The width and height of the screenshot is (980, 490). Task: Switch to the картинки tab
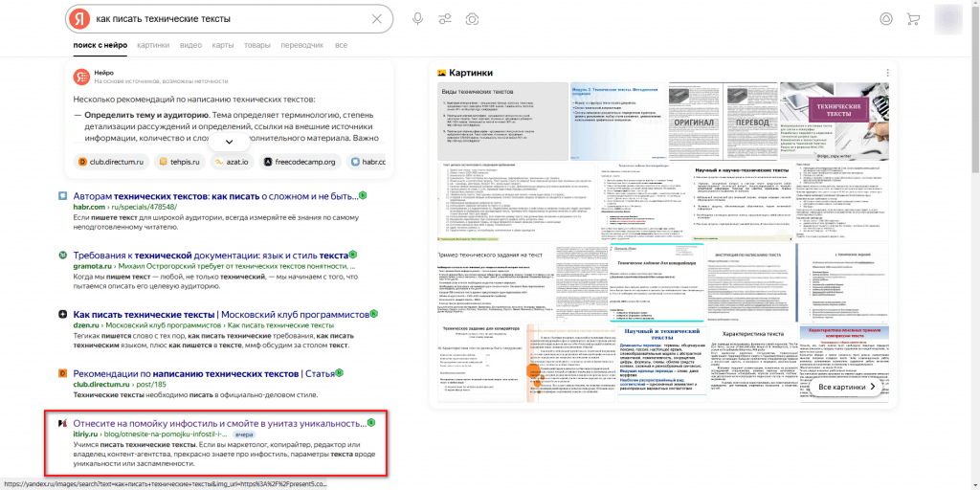pos(153,45)
